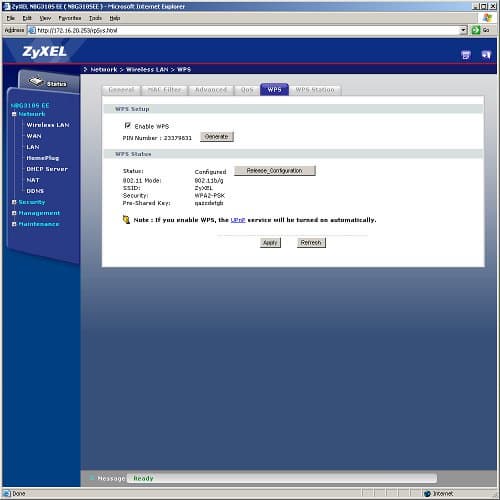The image size is (500, 500).
Task: Open HomePlug in the sidebar
Action: pos(43,158)
